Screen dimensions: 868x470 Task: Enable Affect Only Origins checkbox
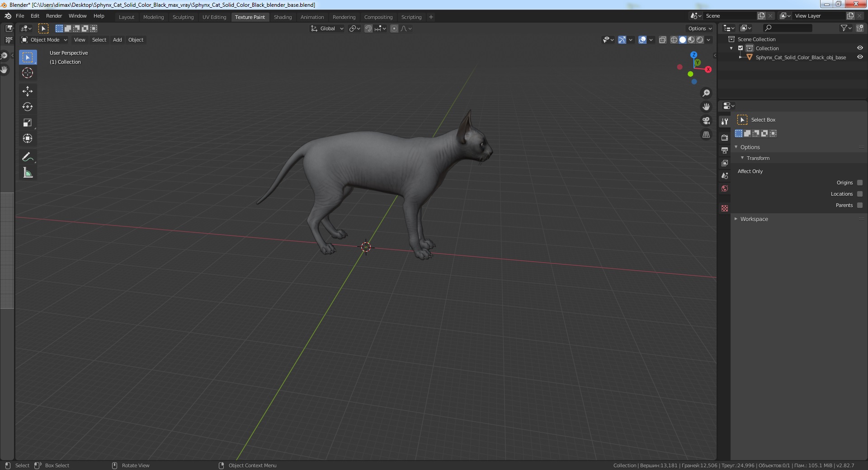coord(860,183)
